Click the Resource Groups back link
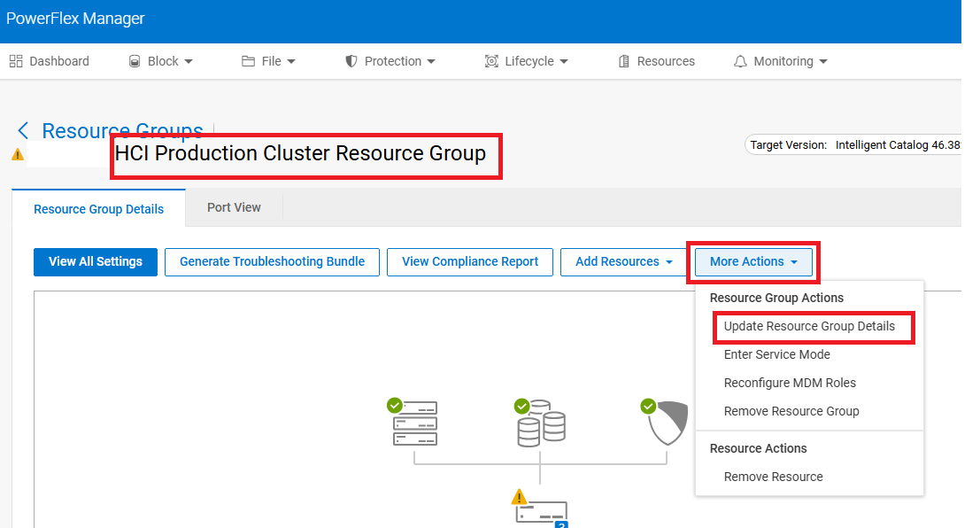Viewport: 980px width, 528px height. (121, 130)
